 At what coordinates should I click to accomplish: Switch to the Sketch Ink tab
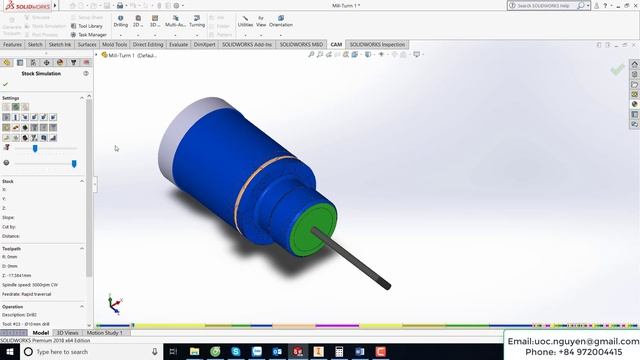pyautogui.click(x=60, y=44)
